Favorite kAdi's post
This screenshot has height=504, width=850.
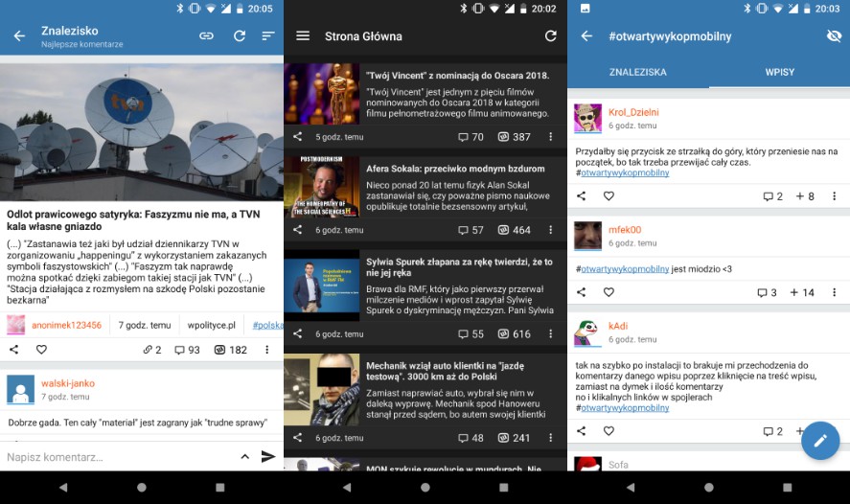coord(609,431)
